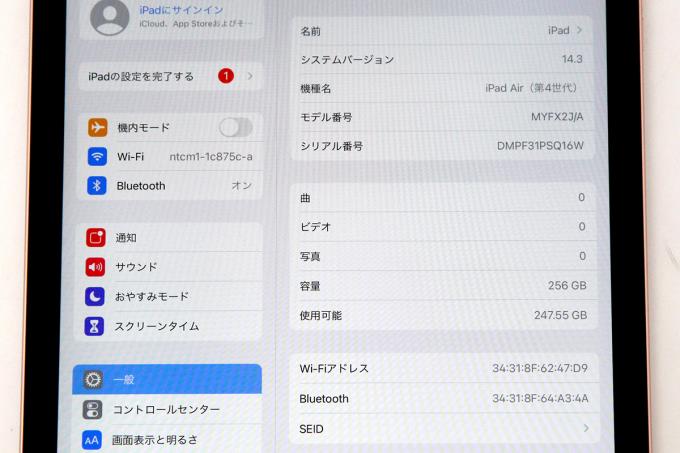Screen dimensions: 680x453
Task: Select the 使用可能 label
Action: coord(320,316)
